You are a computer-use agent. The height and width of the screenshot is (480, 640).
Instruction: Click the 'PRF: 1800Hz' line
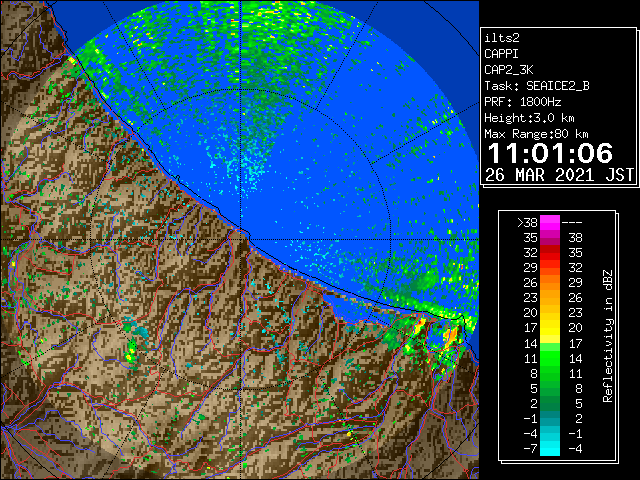(x=523, y=102)
